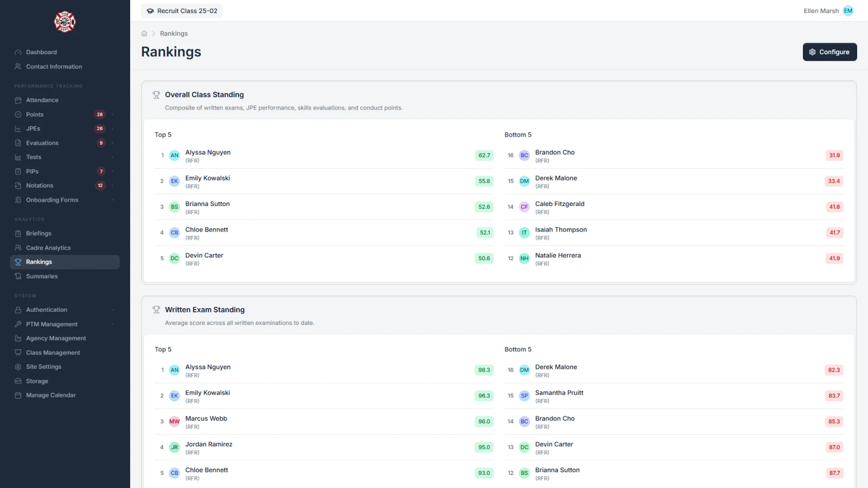Navigate to Class Management
This screenshot has height=488, width=868.
click(x=65, y=352)
